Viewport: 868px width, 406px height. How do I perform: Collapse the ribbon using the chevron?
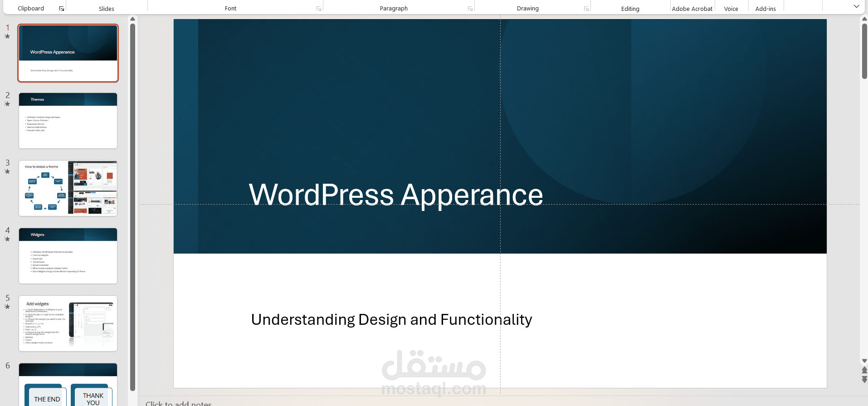tap(856, 6)
